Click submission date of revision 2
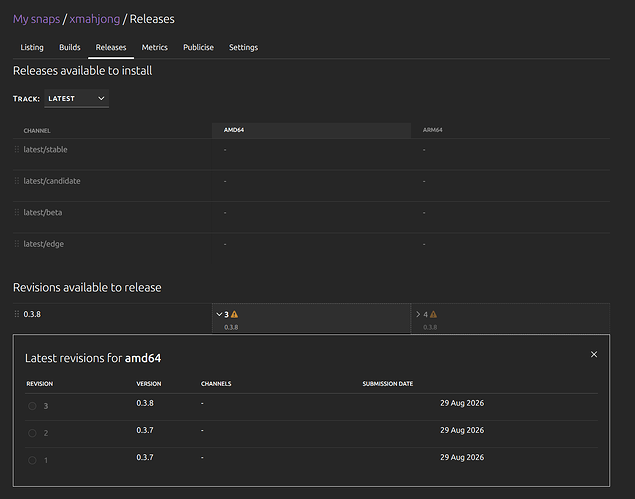Image resolution: width=635 pixels, height=499 pixels. pos(462,430)
